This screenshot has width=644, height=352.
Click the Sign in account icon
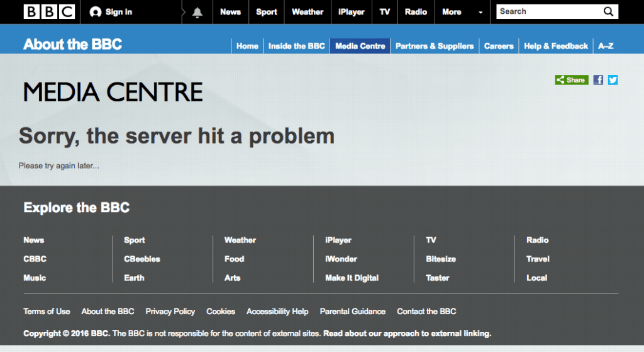(96, 12)
